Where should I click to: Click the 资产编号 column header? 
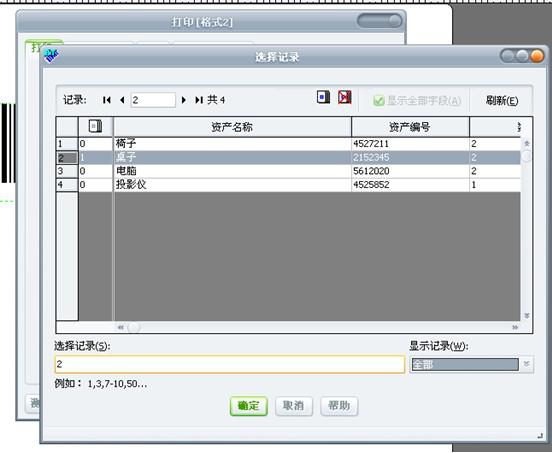(x=410, y=127)
